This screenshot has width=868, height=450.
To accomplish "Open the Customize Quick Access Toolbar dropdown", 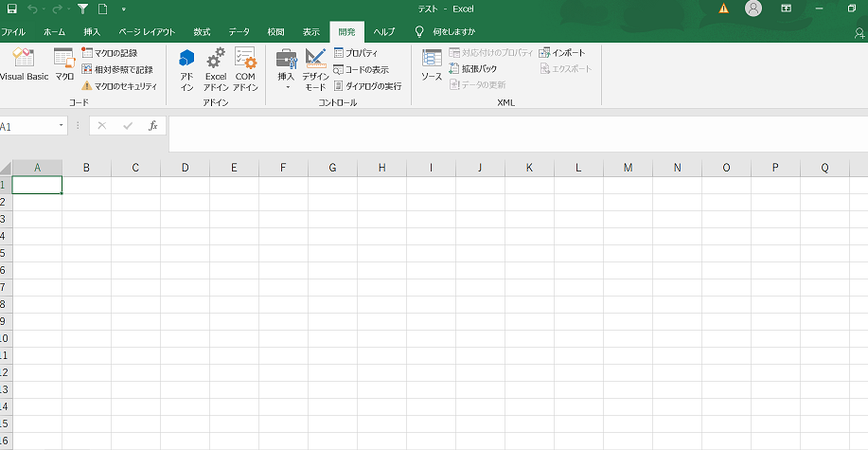I will [x=123, y=9].
